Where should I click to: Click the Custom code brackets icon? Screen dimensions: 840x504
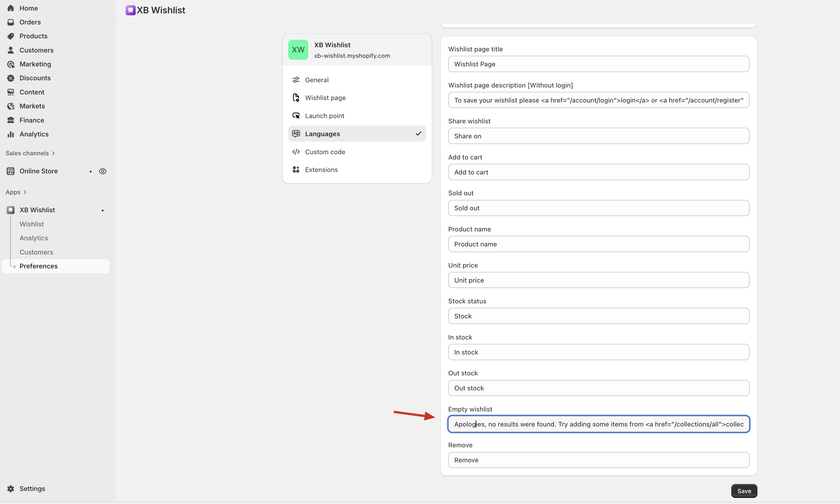296,152
